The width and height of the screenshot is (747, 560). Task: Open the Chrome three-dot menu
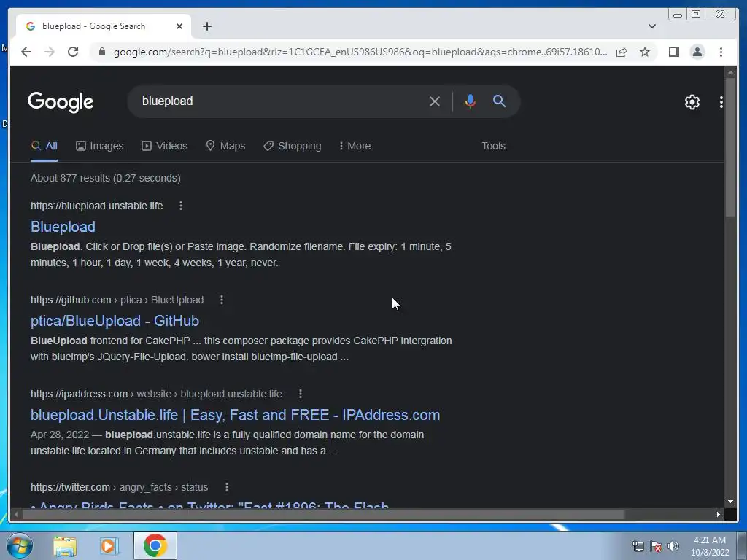(x=721, y=52)
